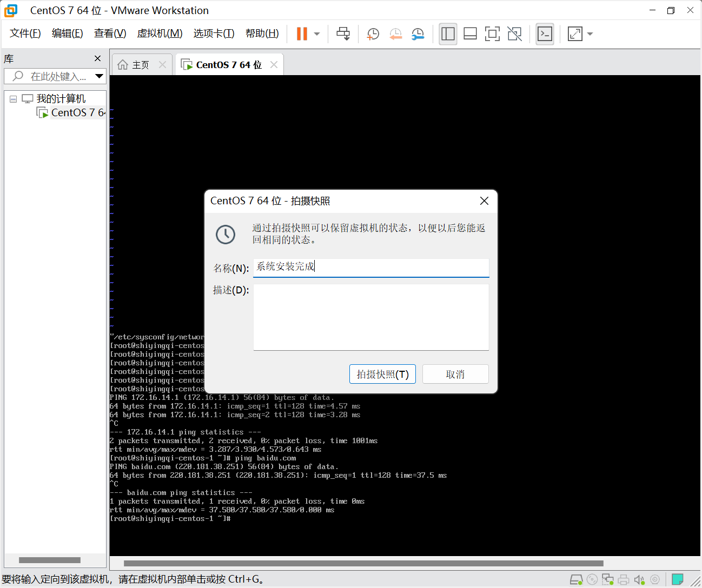
Task: Click the Pause virtual machine icon
Action: point(302,34)
